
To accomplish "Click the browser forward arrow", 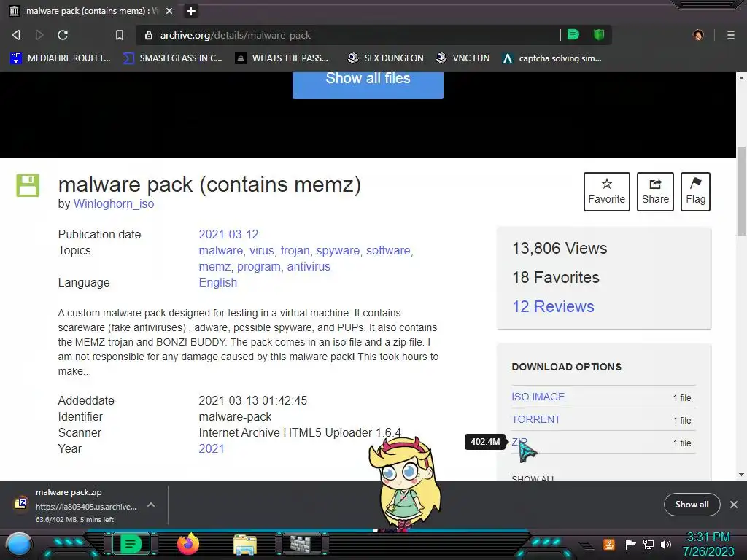I will 39,35.
